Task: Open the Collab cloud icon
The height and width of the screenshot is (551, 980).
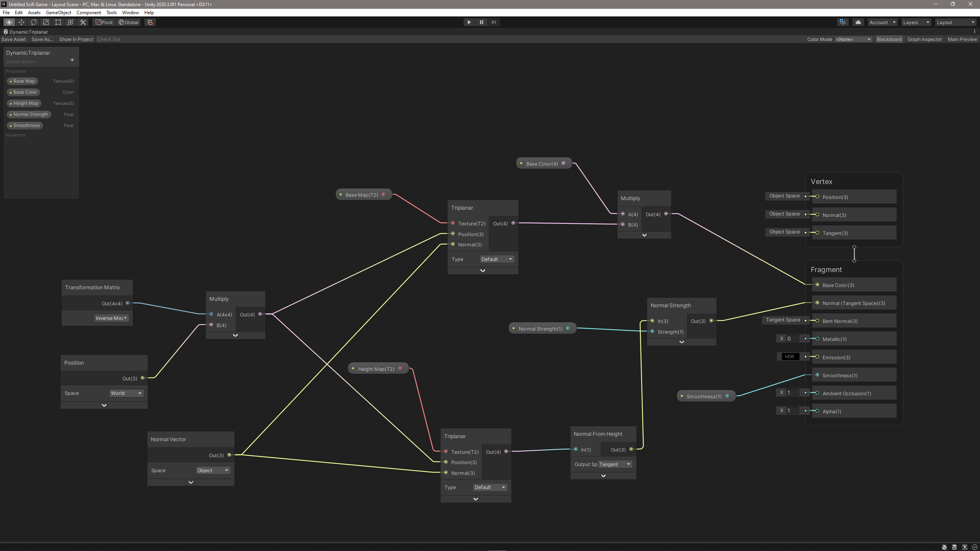Action: (x=858, y=22)
